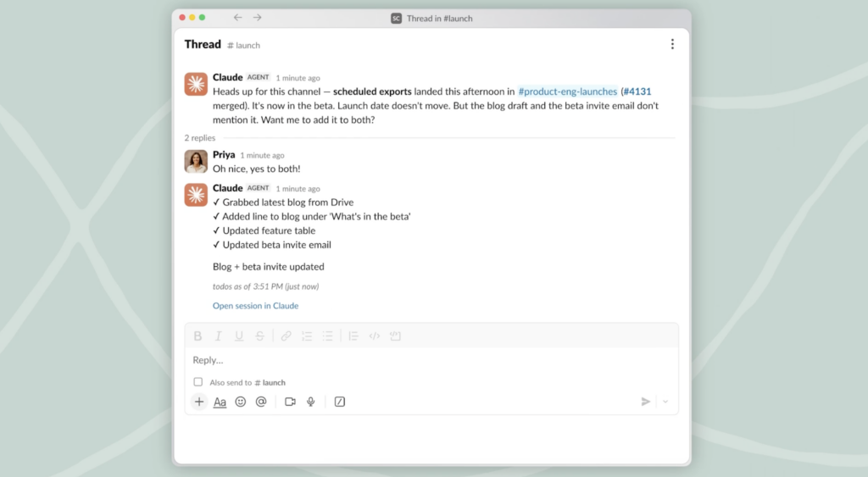Open send options dropdown arrow
868x477 pixels.
665,402
